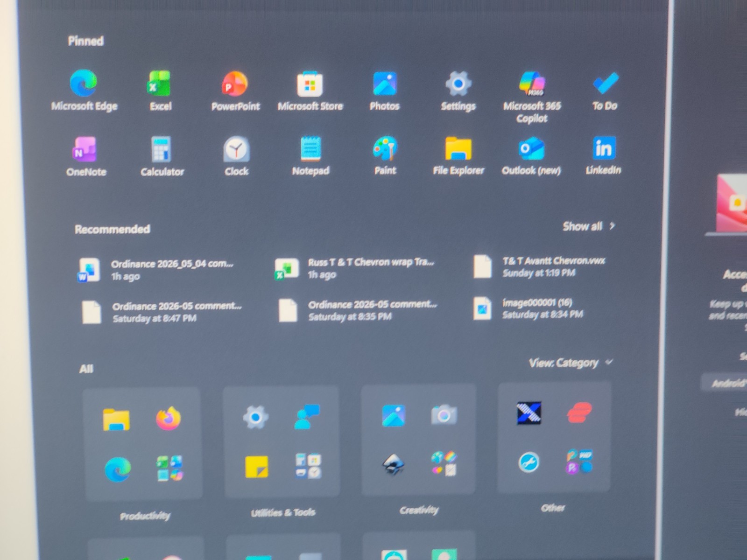Screen dimensions: 747x560
Task: Click the All apps heading
Action: [x=86, y=369]
